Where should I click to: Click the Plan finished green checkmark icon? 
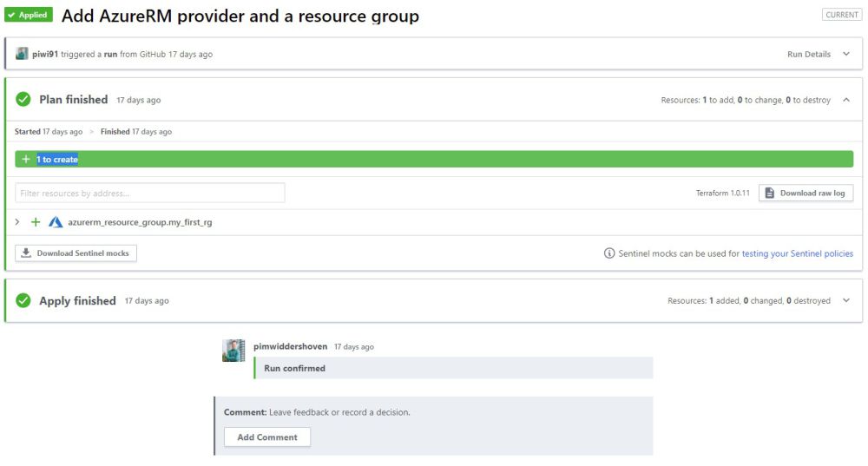coord(23,100)
